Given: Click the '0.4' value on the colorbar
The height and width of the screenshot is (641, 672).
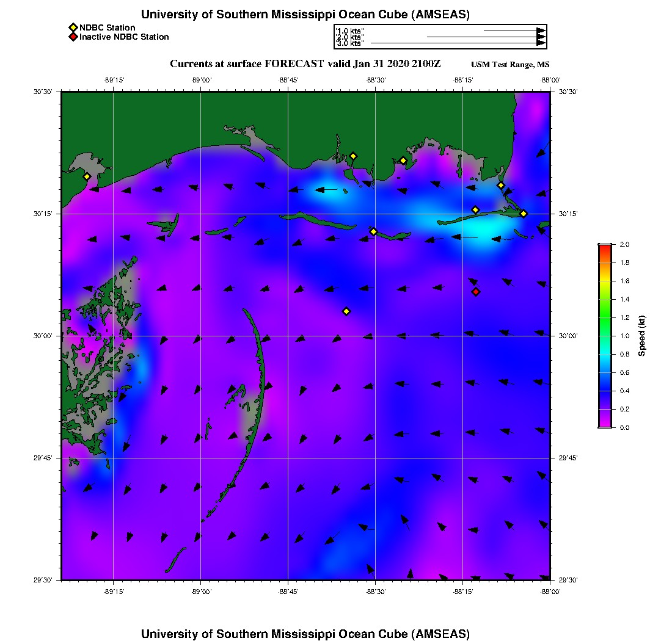Looking at the screenshot, I should pyautogui.click(x=625, y=391).
